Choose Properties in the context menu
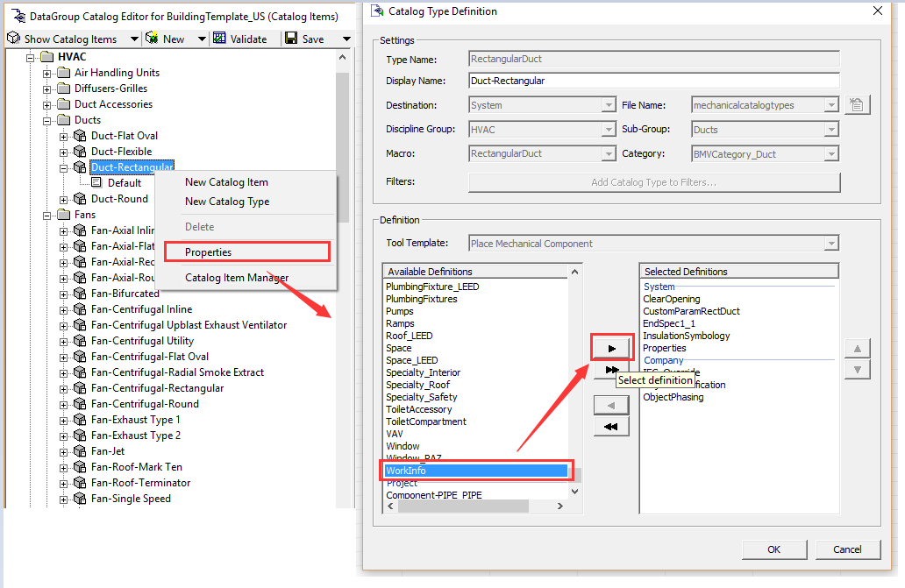Screen dimensions: 905x588 (208, 251)
